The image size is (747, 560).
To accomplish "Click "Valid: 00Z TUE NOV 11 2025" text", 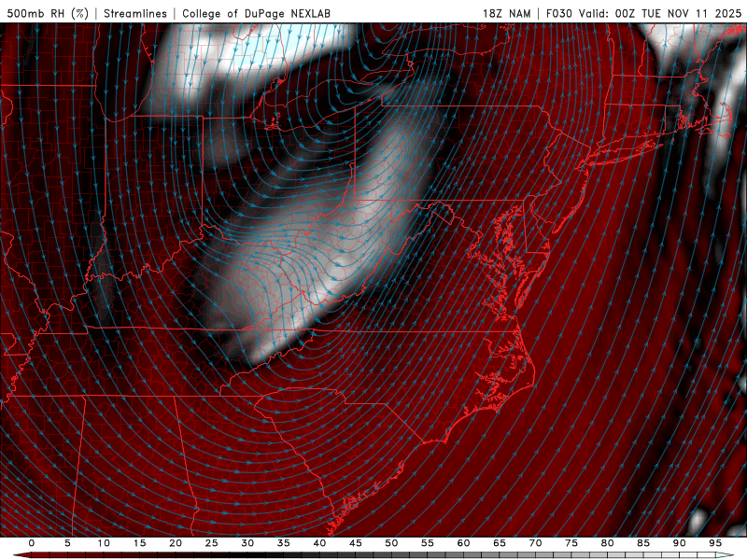I will (660, 13).
